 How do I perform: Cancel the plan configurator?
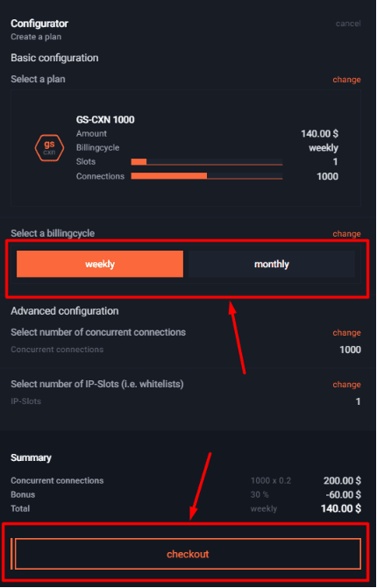coord(348,24)
